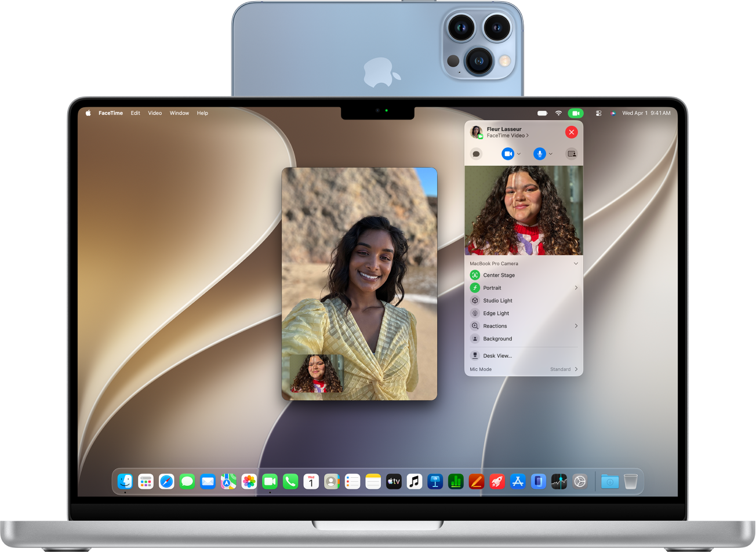Open Contacts from the Dock
This screenshot has height=552, width=756.
pos(332,481)
